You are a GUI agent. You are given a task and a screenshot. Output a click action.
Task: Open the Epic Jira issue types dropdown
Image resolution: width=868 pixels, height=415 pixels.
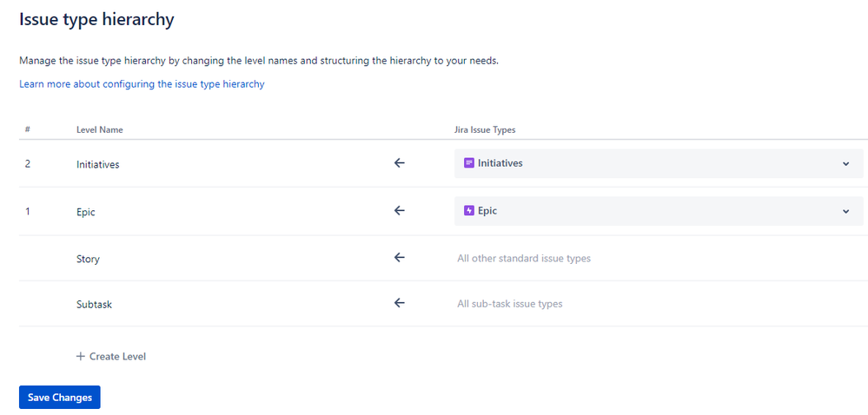pyautogui.click(x=659, y=211)
